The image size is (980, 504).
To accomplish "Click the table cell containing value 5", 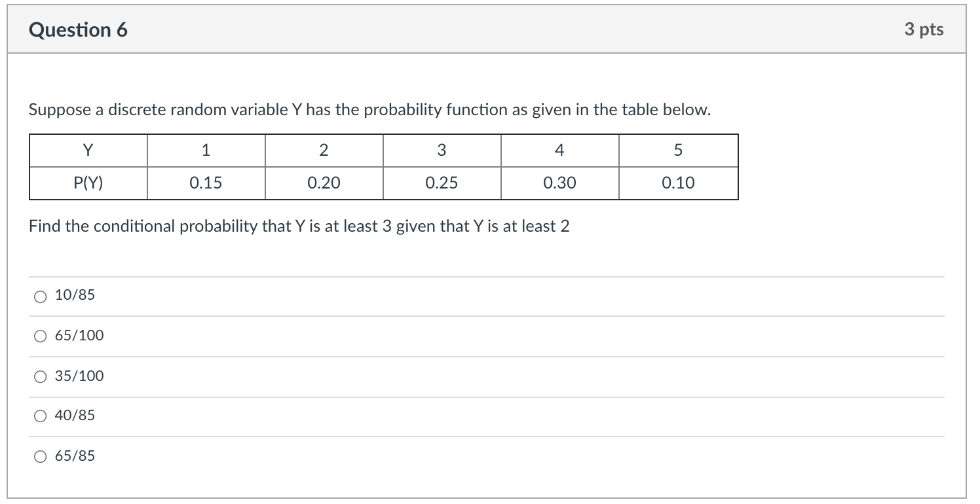I will [x=678, y=150].
